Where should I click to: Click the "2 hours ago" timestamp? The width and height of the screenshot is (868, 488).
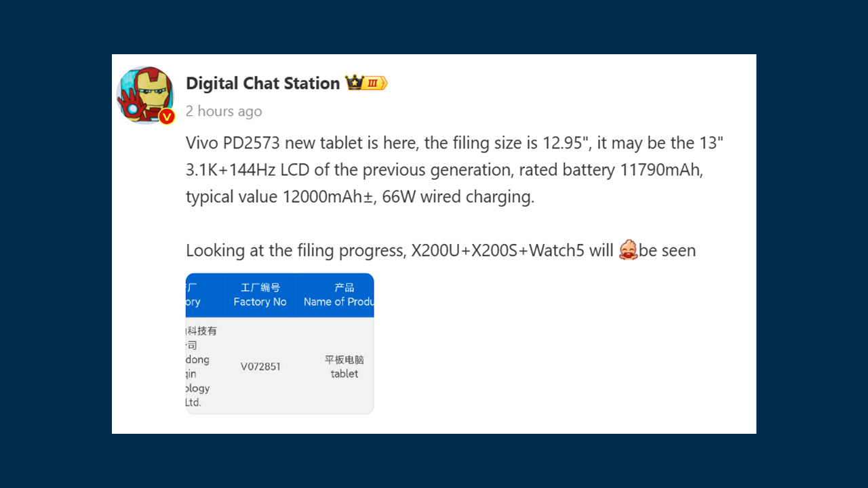point(224,111)
